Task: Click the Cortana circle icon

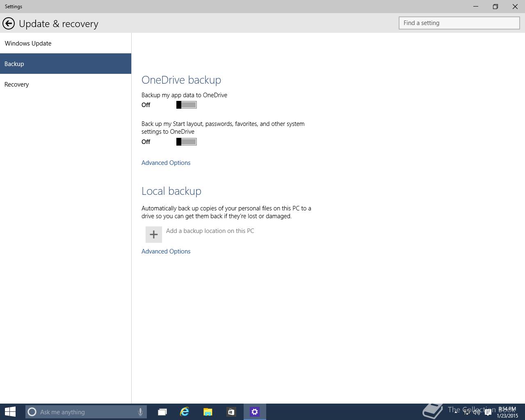Action: click(x=32, y=412)
